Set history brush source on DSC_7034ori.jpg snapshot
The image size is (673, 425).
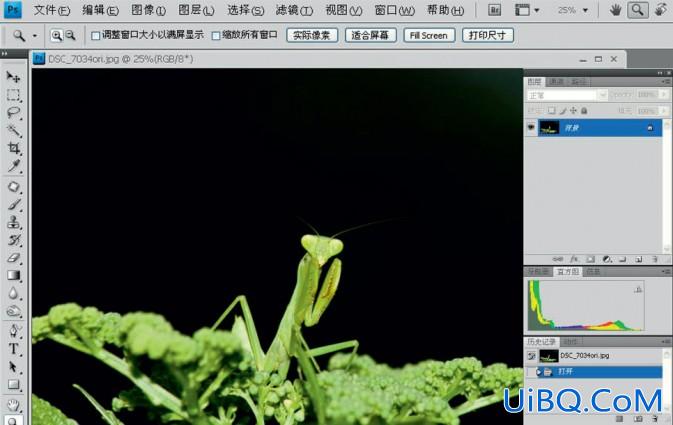point(531,356)
